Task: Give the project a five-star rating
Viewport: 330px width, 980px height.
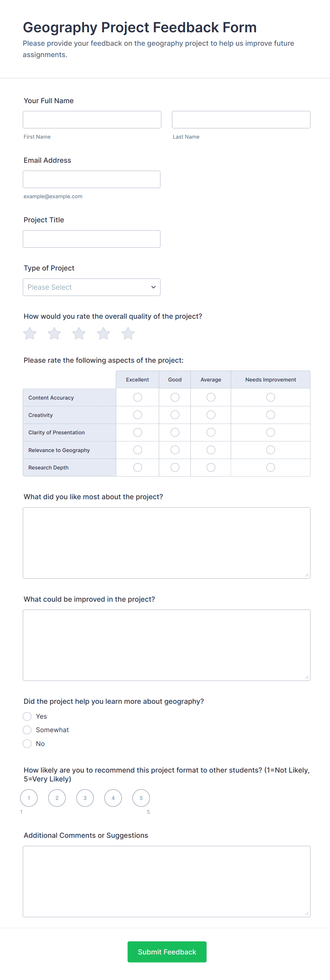Action: pos(128,334)
